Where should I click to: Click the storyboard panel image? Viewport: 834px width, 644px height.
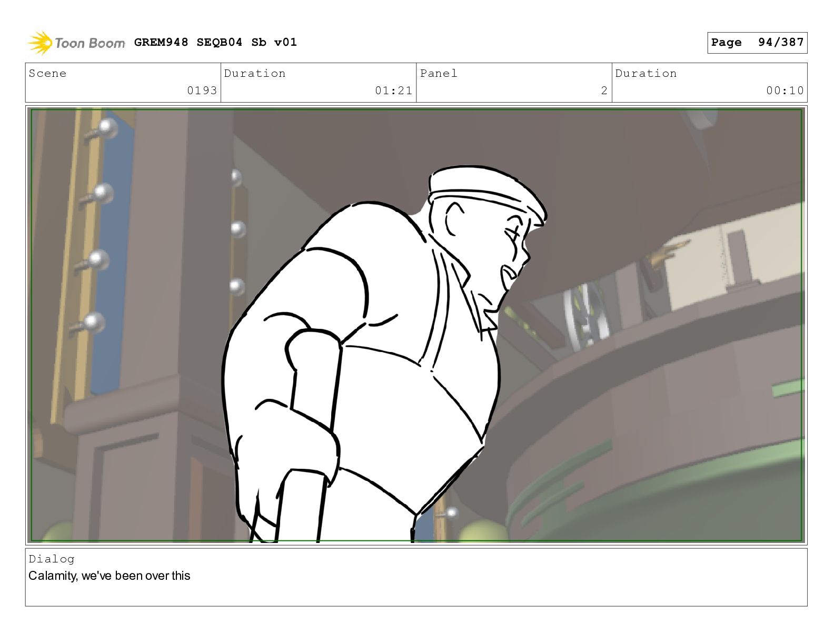tap(416, 325)
